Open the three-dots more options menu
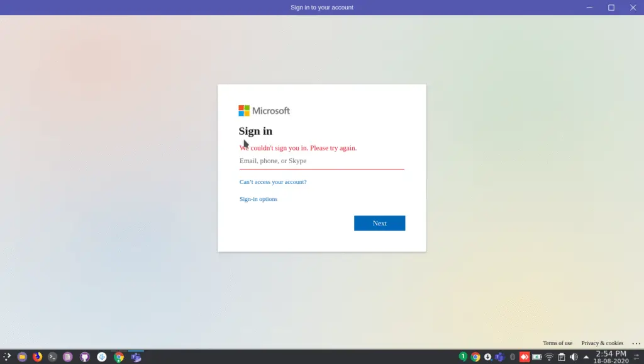Screen dimensions: 644x364 point(636,343)
